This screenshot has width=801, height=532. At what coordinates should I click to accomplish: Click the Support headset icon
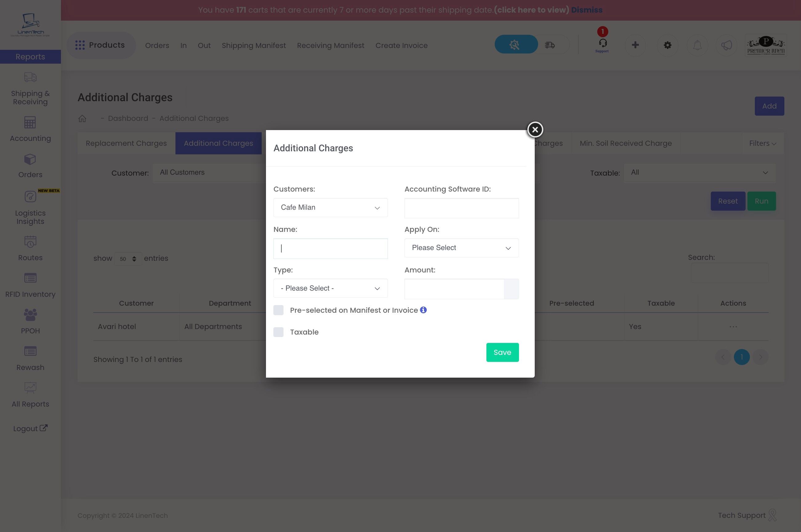(602, 43)
